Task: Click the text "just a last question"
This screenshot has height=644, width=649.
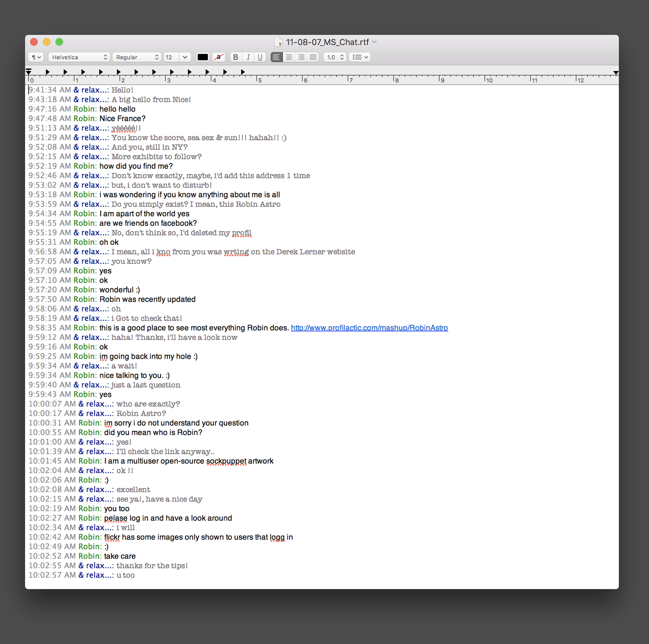Action: (x=146, y=385)
